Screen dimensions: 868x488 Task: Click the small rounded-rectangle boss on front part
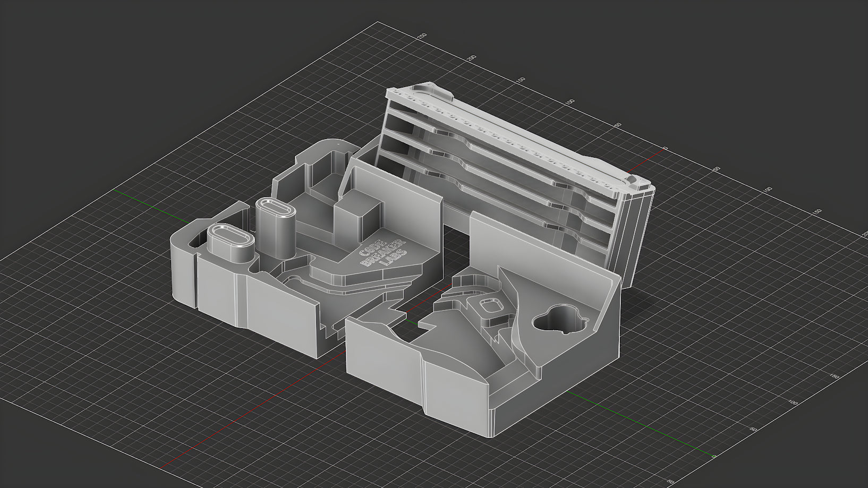(x=489, y=306)
